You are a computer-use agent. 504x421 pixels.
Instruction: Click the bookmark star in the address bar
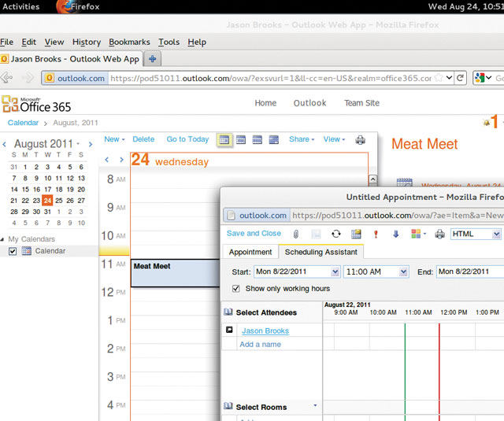pyautogui.click(x=439, y=78)
